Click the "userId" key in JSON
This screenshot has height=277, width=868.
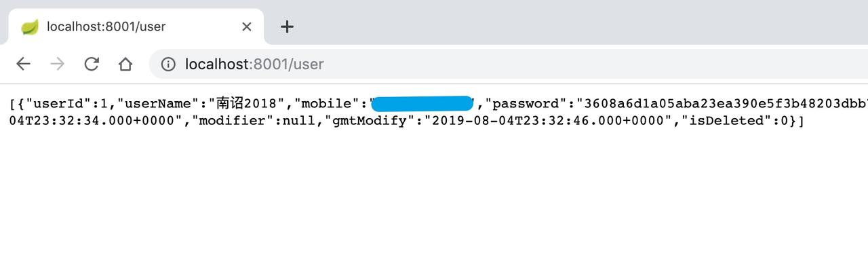[x=58, y=104]
